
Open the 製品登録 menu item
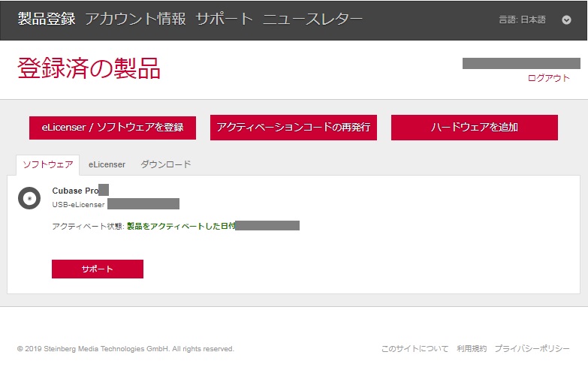click(47, 19)
